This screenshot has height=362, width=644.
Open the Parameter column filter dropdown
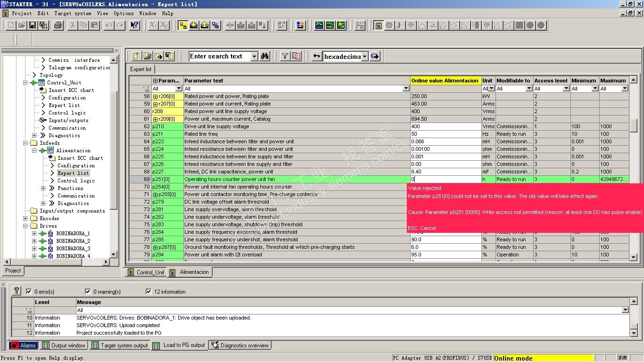tap(179, 89)
